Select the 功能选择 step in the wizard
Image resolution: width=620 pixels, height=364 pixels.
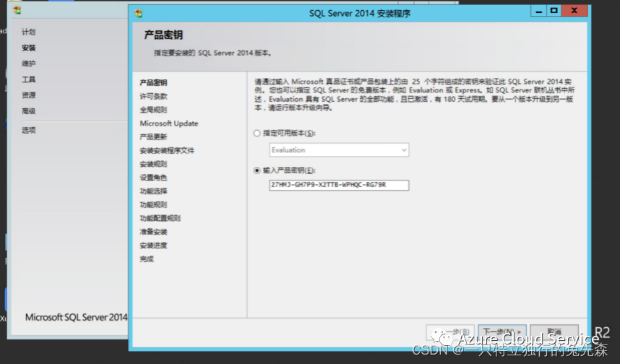(x=153, y=191)
